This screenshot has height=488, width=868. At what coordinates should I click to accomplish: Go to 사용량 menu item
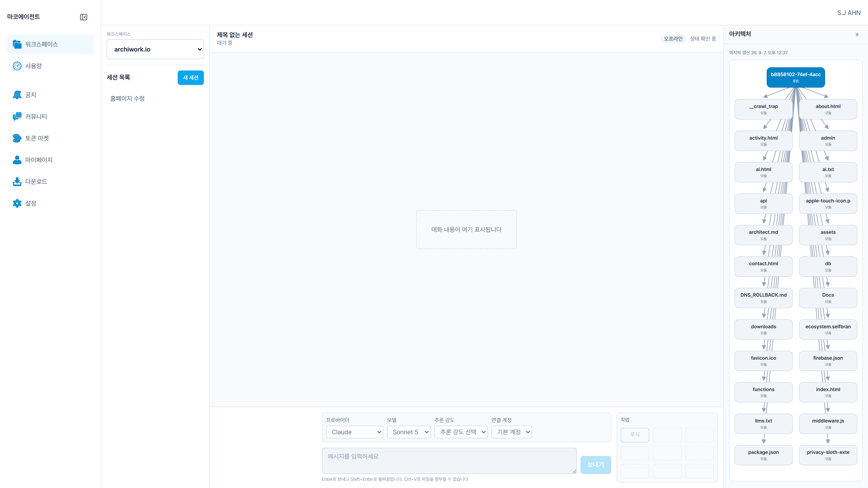(x=51, y=66)
